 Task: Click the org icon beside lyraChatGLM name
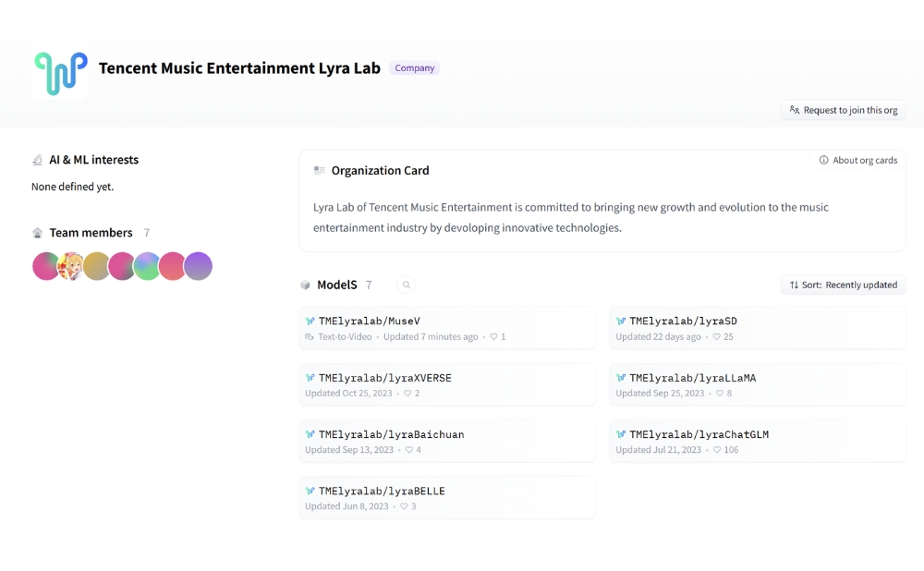point(621,434)
